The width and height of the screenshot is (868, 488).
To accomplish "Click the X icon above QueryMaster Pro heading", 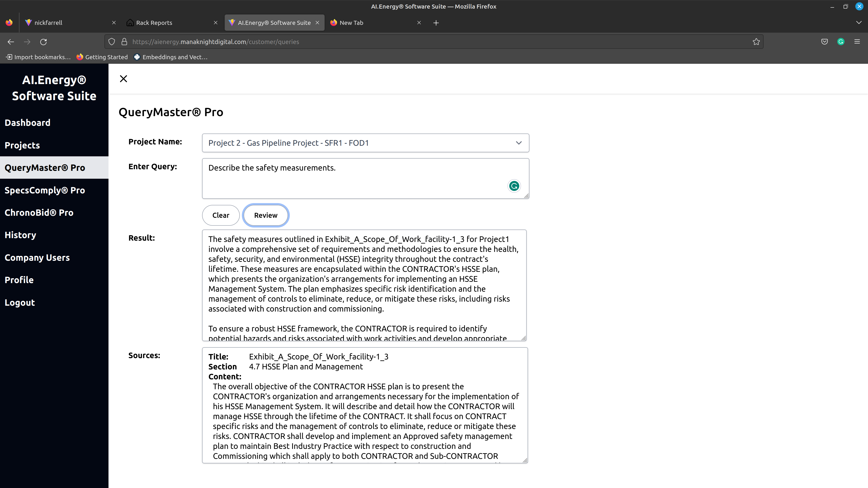I will [x=123, y=79].
